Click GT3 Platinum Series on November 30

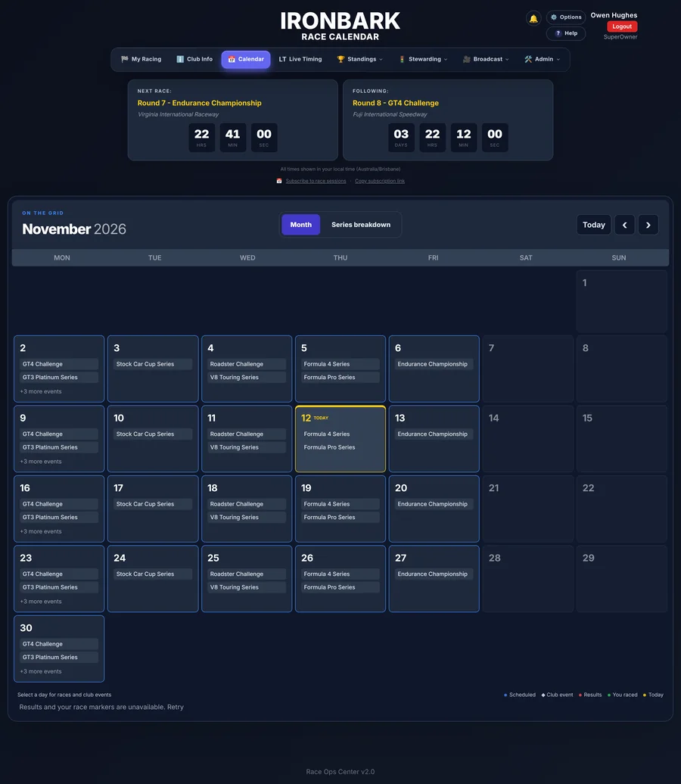(59, 658)
